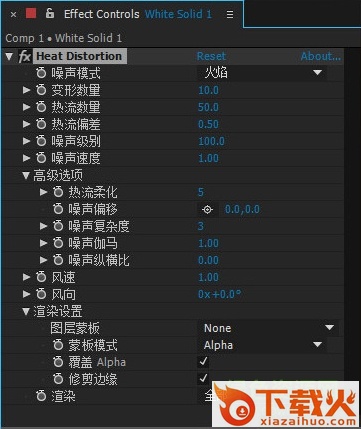Image resolution: width=361 pixels, height=429 pixels.
Task: Collapse the Heat Distortion effect
Action: (9, 56)
